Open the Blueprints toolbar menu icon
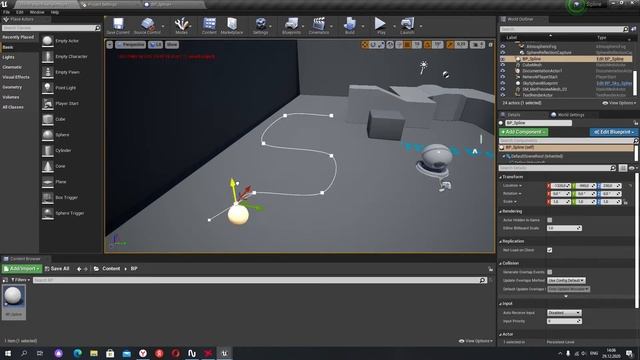The height and width of the screenshot is (360, 640). (291, 24)
